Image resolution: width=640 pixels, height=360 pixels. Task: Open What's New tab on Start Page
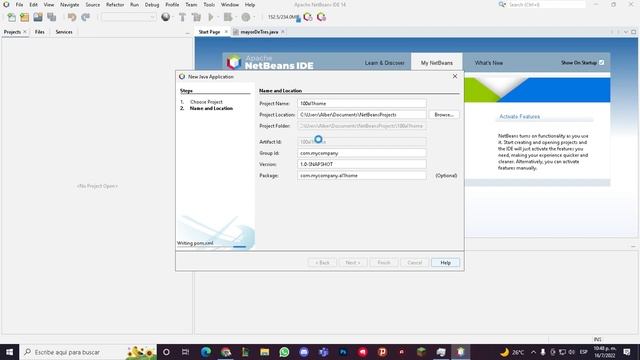489,63
